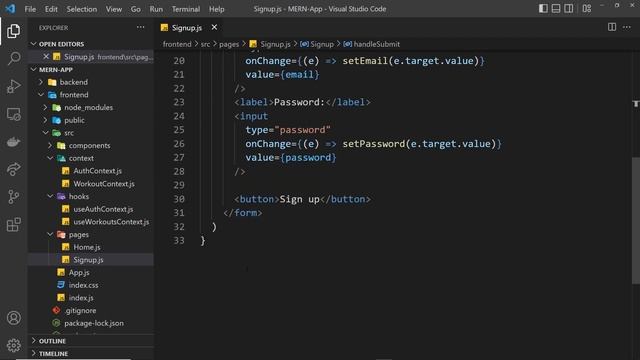This screenshot has height=360, width=640.
Task: Open Source Control view
Action: click(x=13, y=197)
